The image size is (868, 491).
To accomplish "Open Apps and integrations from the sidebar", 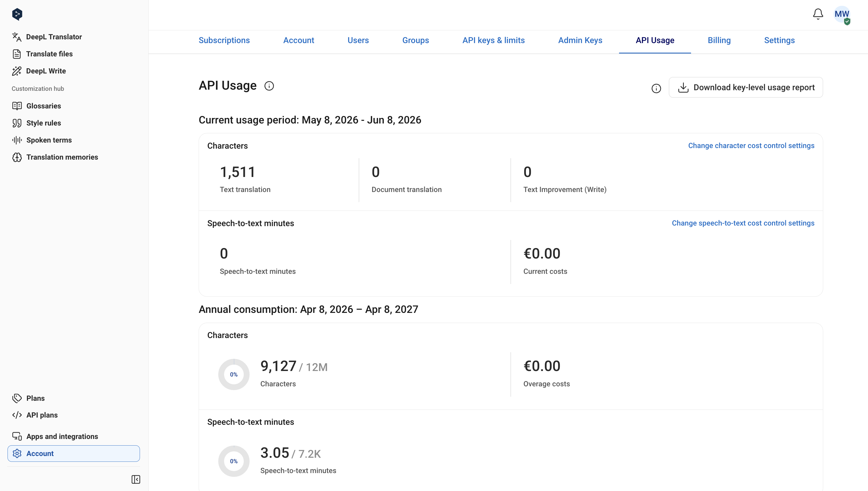I will click(62, 436).
